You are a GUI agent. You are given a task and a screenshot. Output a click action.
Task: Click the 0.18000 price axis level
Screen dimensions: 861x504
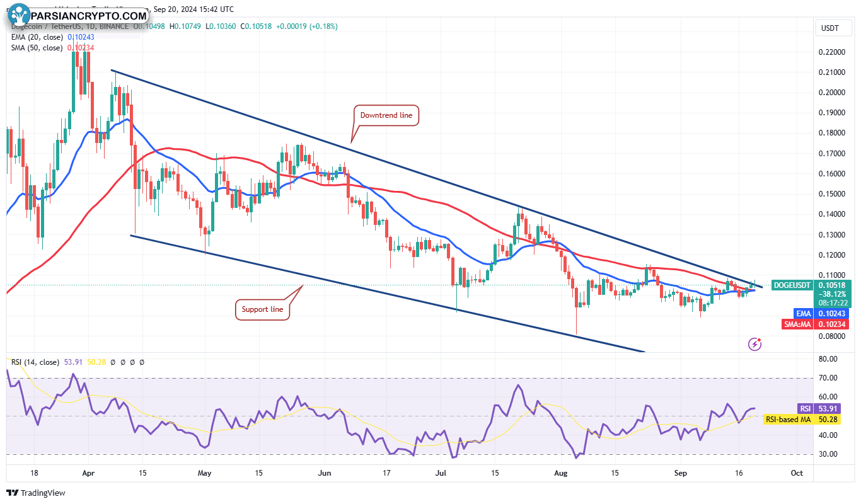point(832,133)
